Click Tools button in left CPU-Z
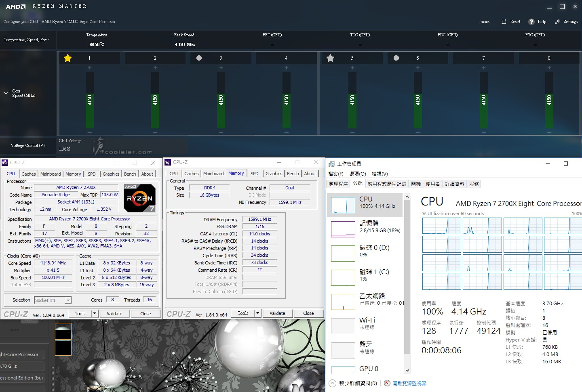The width and height of the screenshot is (582, 392). [x=80, y=314]
